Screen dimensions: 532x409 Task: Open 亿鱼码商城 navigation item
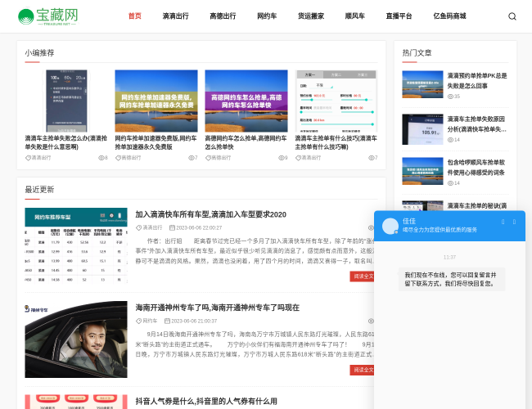(x=449, y=16)
